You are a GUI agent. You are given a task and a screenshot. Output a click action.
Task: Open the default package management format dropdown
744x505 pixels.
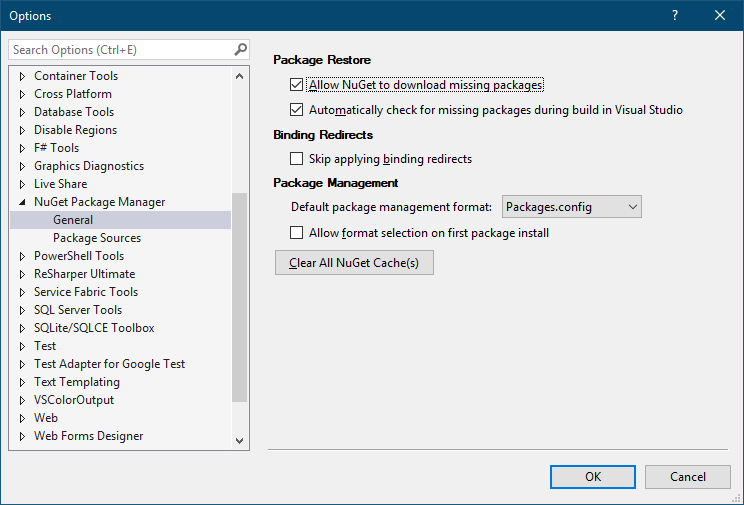click(572, 207)
